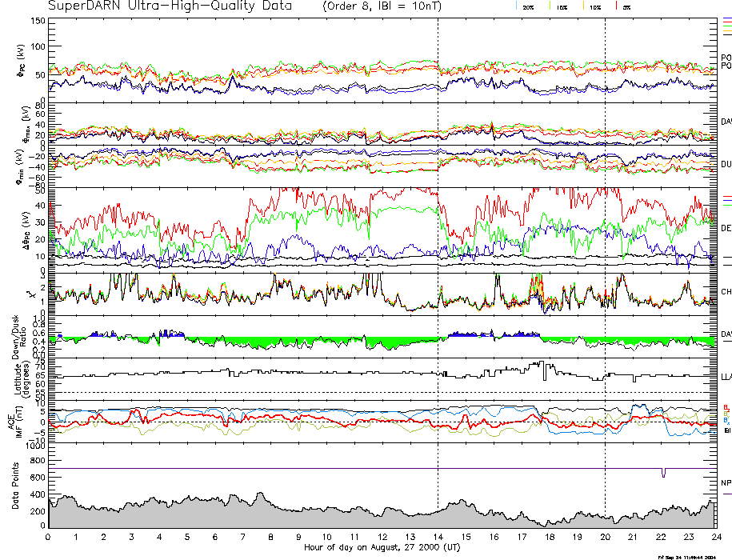Click the hour 14 tick label
This screenshot has height=560, width=732.
click(438, 538)
